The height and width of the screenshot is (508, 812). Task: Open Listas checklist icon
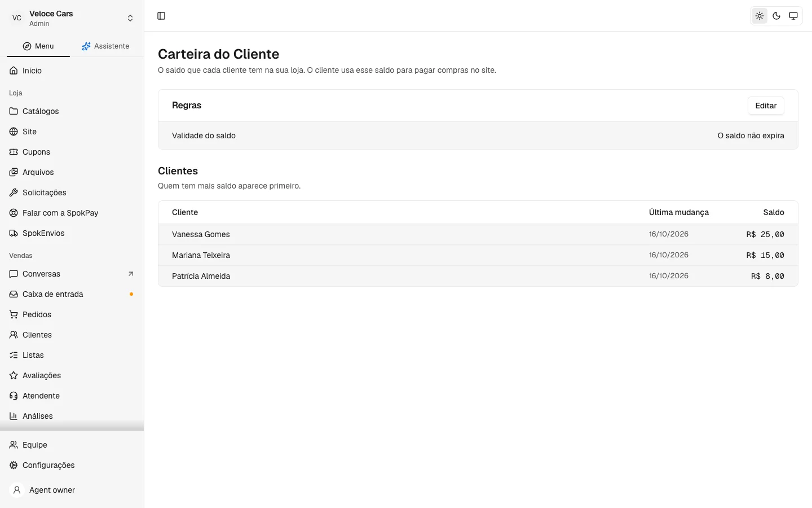pyautogui.click(x=14, y=355)
